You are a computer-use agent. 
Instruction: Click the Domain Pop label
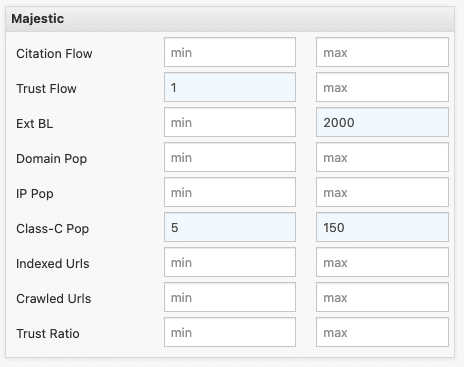coord(51,159)
